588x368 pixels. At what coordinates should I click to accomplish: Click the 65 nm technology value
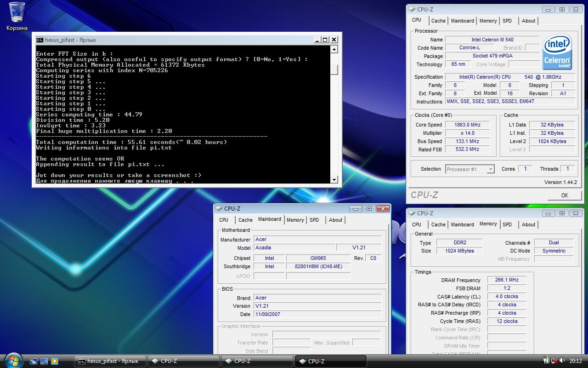click(458, 64)
